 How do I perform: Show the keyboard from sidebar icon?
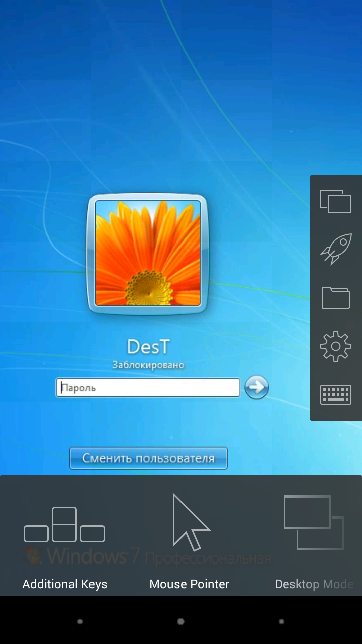(x=336, y=394)
